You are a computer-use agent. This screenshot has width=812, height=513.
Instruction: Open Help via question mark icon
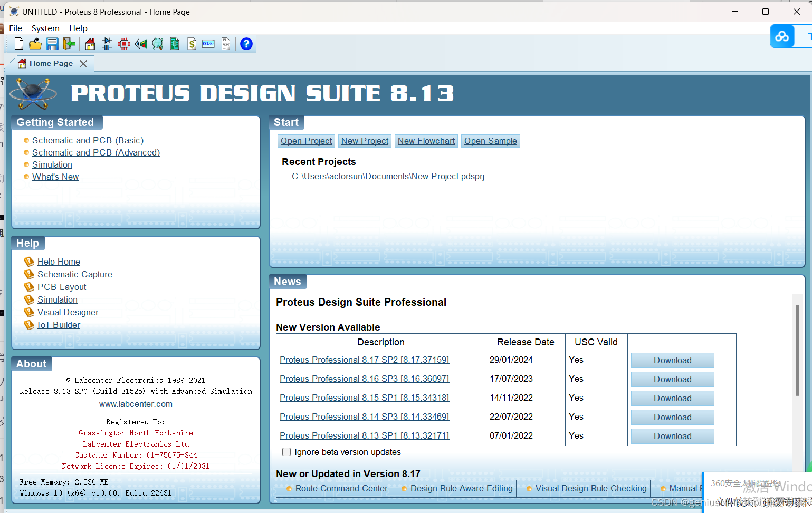click(x=246, y=44)
